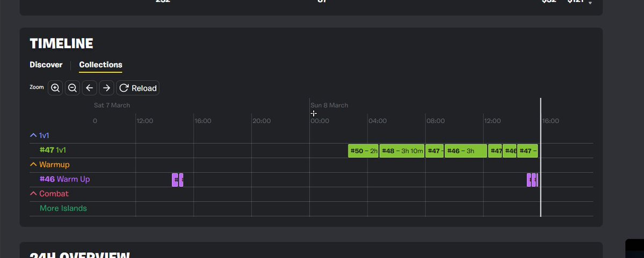Open the #46 Warm Up row label
The width and height of the screenshot is (644, 258).
[x=64, y=179]
